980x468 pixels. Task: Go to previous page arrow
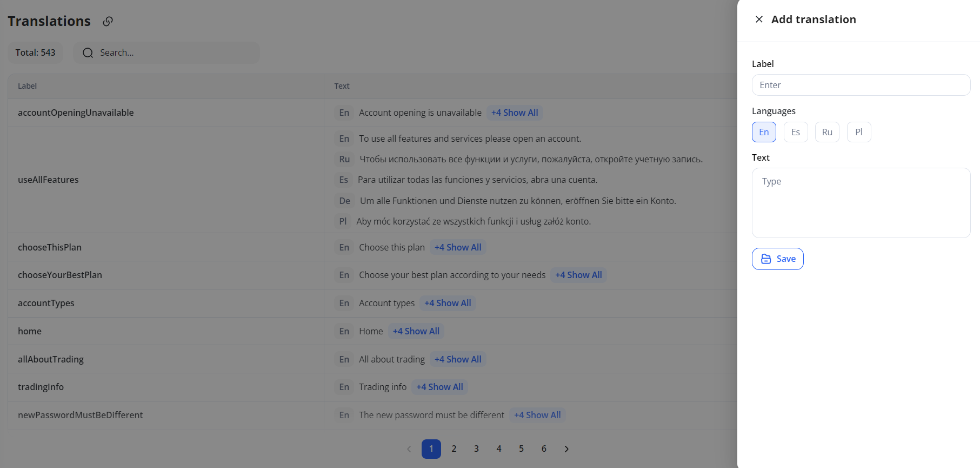[x=409, y=449]
